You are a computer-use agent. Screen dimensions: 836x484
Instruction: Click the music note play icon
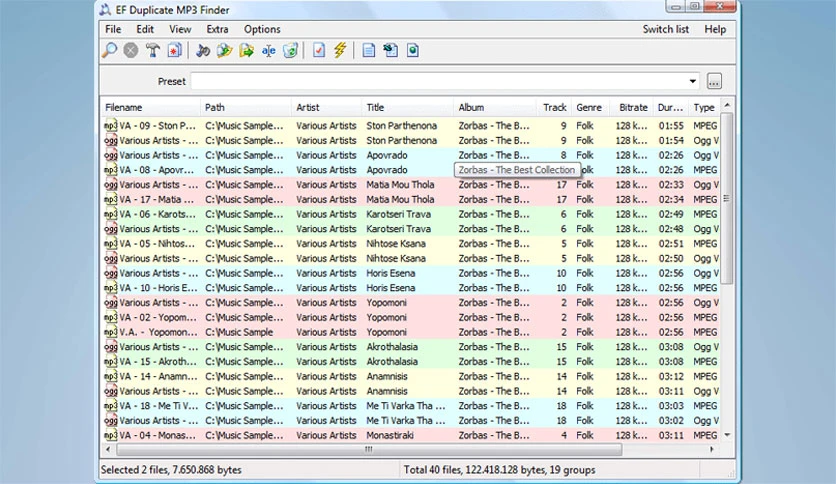click(203, 51)
